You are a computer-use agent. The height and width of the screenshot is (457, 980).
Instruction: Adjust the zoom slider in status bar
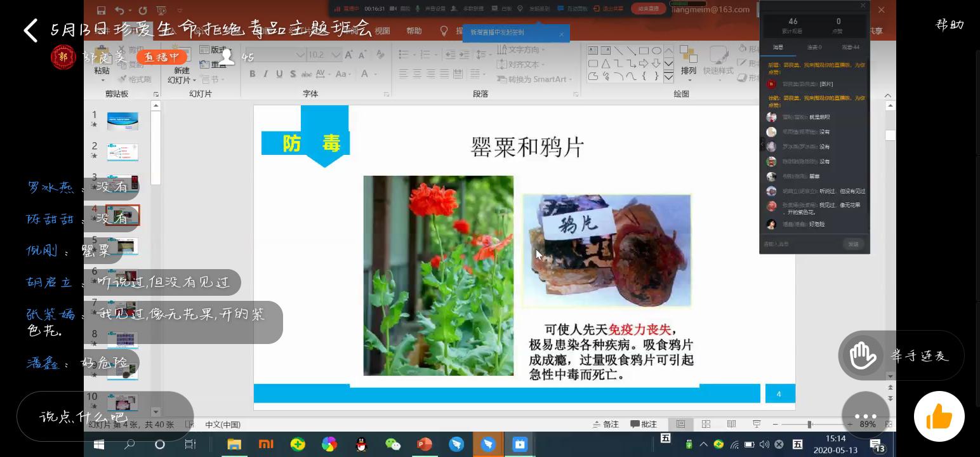(809, 424)
